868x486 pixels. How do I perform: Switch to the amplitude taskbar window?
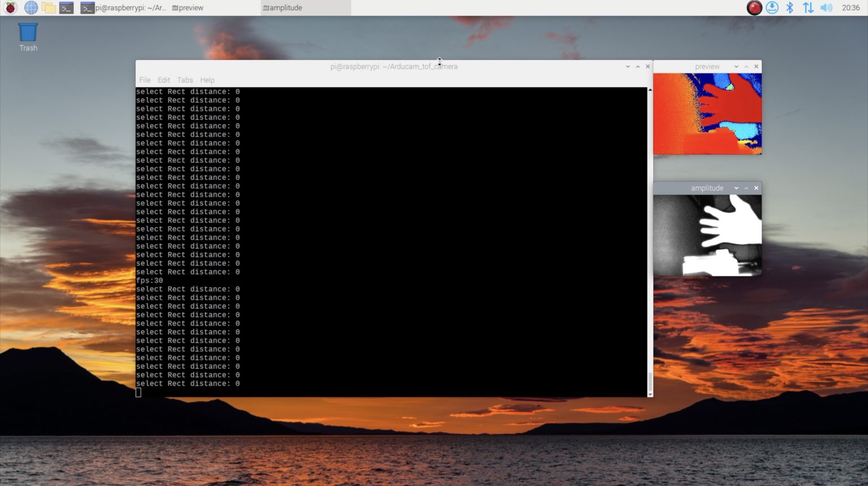(285, 8)
